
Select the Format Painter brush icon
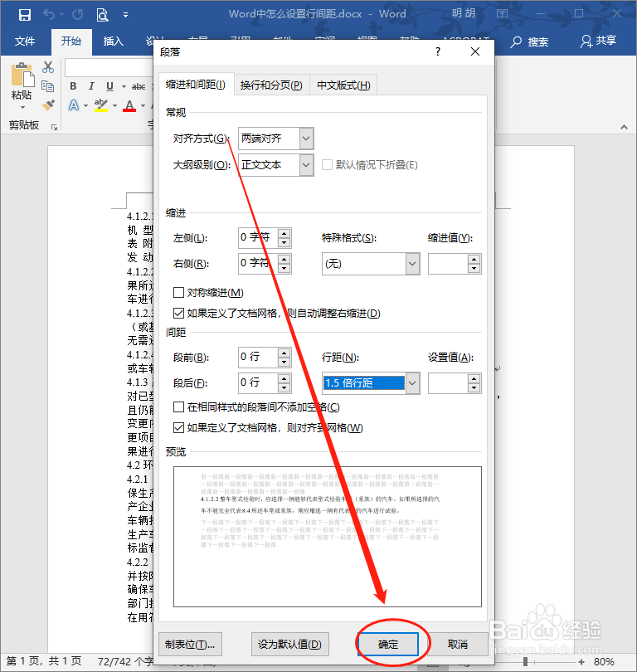[48, 105]
